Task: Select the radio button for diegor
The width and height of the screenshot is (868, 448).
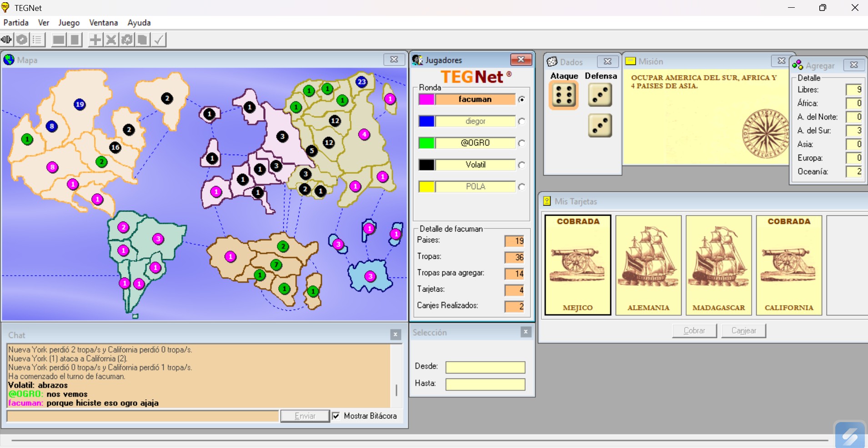Action: (522, 121)
